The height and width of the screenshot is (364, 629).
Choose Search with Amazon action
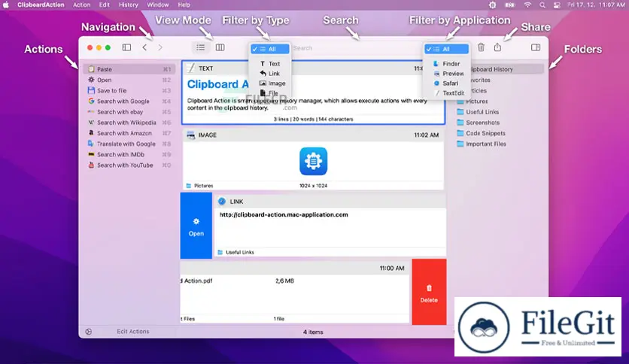[129, 133]
